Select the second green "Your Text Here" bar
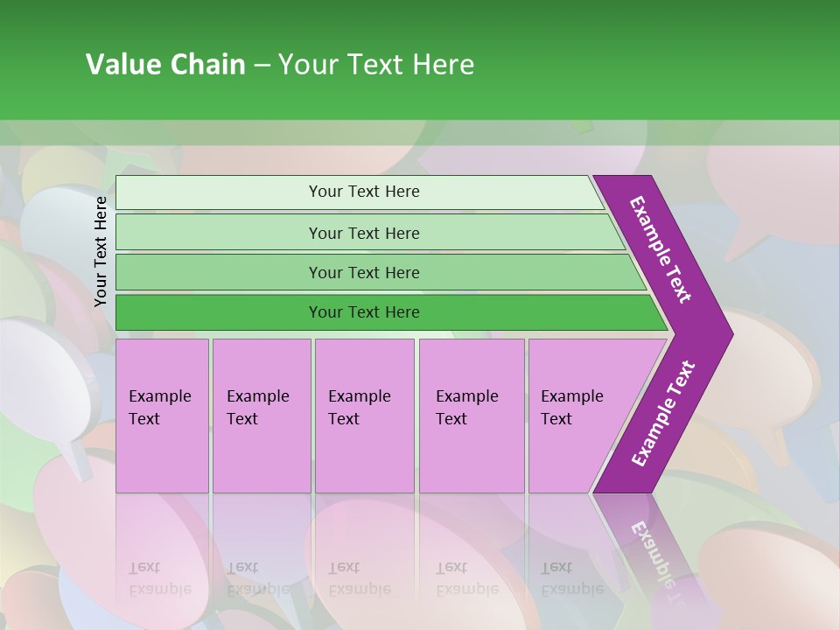The image size is (840, 630). click(x=364, y=233)
